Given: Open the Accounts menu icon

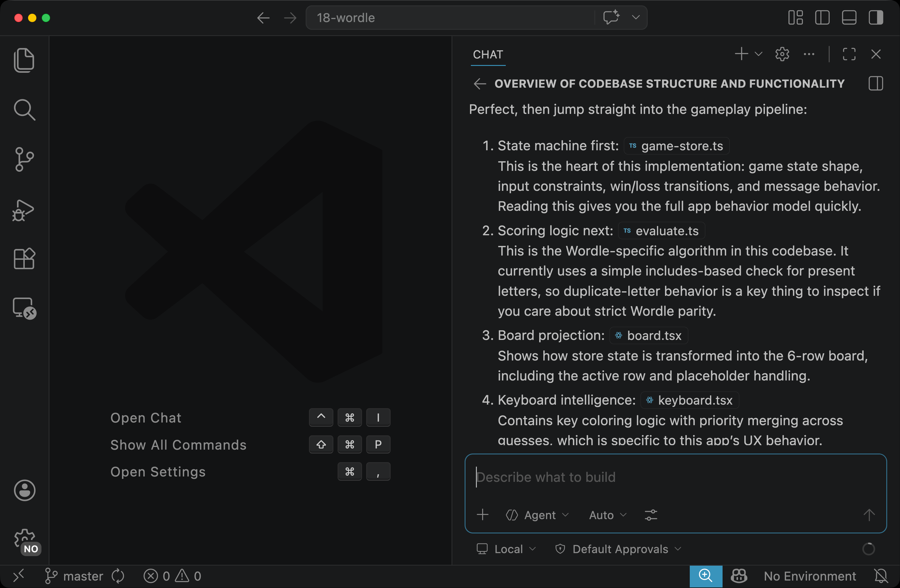Looking at the screenshot, I should pyautogui.click(x=24, y=490).
